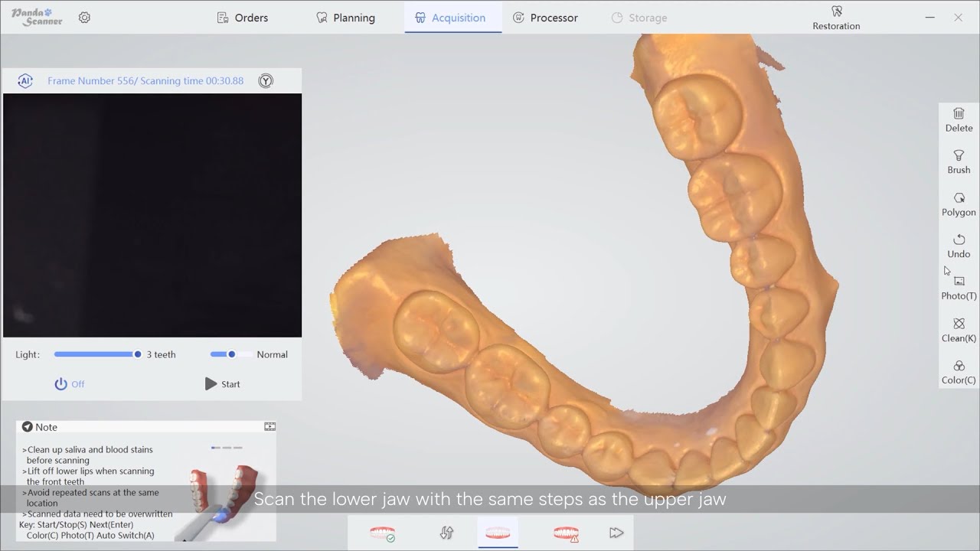980x551 pixels.
Task: Minimize the Panda Scanner window
Action: pos(929,18)
